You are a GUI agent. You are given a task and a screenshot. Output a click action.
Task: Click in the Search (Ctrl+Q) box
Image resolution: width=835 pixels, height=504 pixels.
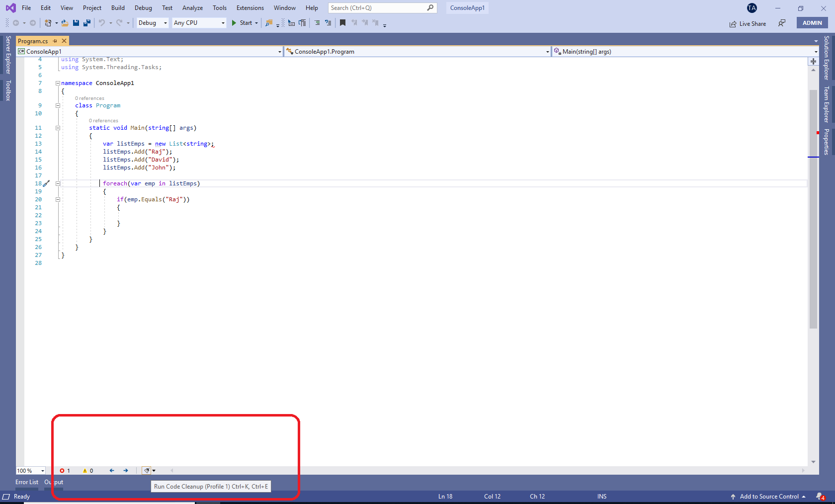(x=382, y=8)
